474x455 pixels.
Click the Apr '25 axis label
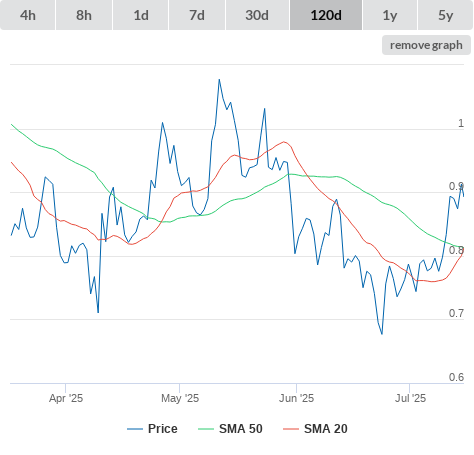pos(66,398)
